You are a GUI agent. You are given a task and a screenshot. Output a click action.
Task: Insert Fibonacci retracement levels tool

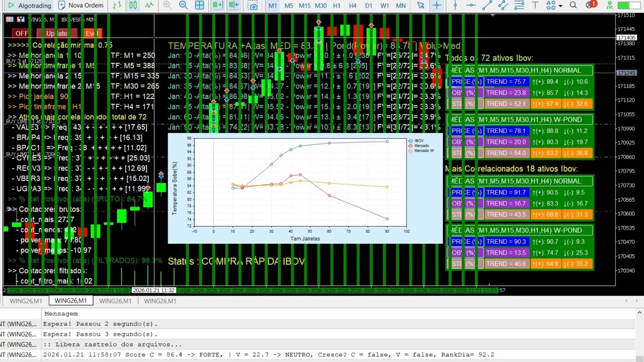tap(519, 6)
